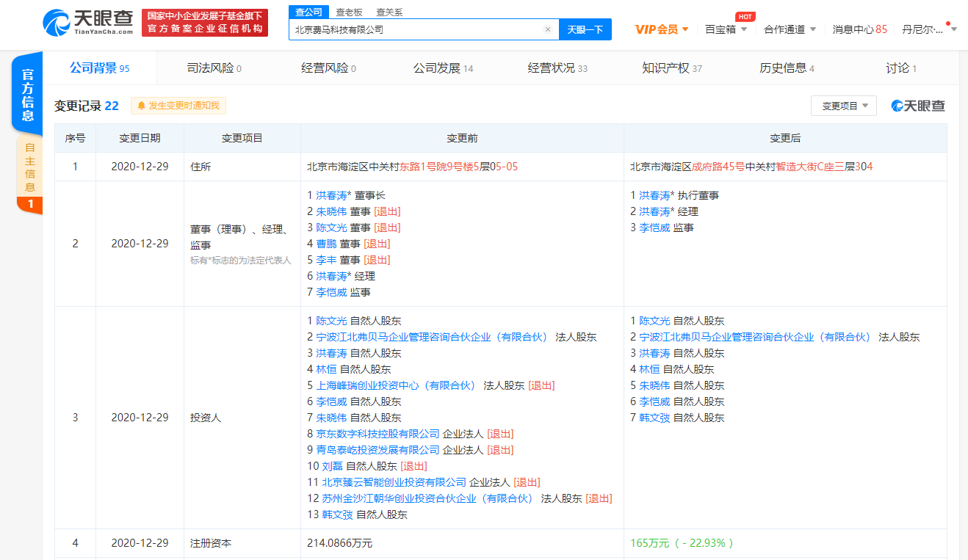
Task: Select the 知识产权 tab
Action: coord(672,68)
